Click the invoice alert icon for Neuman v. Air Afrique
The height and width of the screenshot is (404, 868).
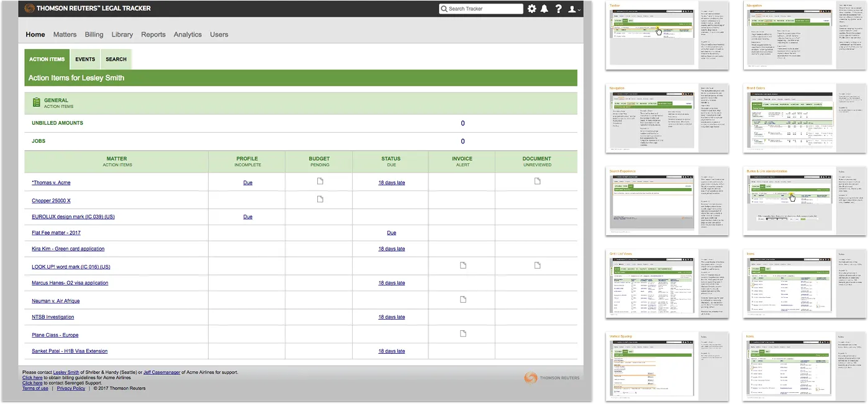pyautogui.click(x=462, y=299)
